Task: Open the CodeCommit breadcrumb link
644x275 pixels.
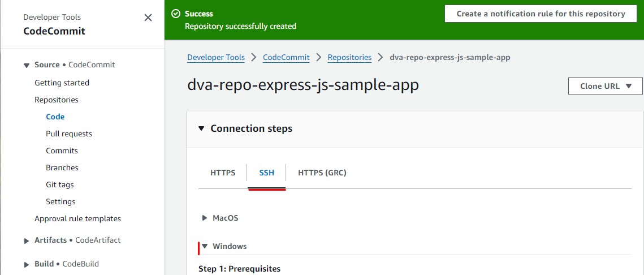Action: 286,57
